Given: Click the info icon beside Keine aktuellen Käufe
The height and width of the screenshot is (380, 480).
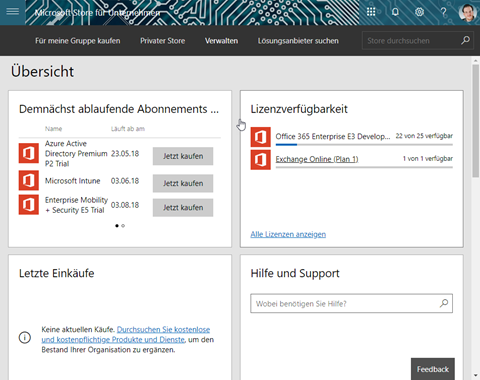Looking at the screenshot, I should [x=25, y=337].
